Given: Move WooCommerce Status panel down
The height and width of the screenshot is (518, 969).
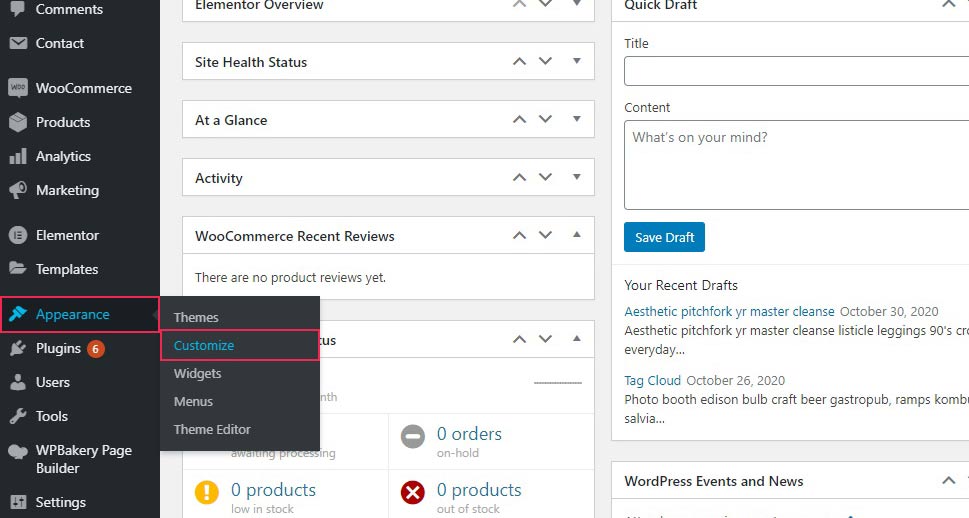Looking at the screenshot, I should pyautogui.click(x=545, y=339).
